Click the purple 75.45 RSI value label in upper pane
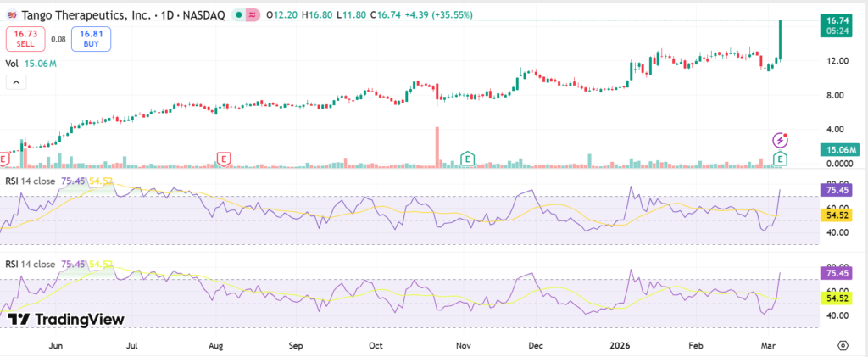 pos(837,192)
